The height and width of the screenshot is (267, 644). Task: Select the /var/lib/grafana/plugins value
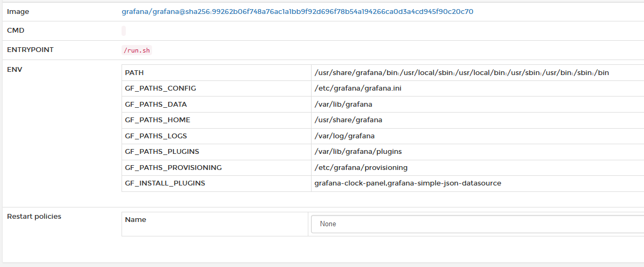[358, 152]
